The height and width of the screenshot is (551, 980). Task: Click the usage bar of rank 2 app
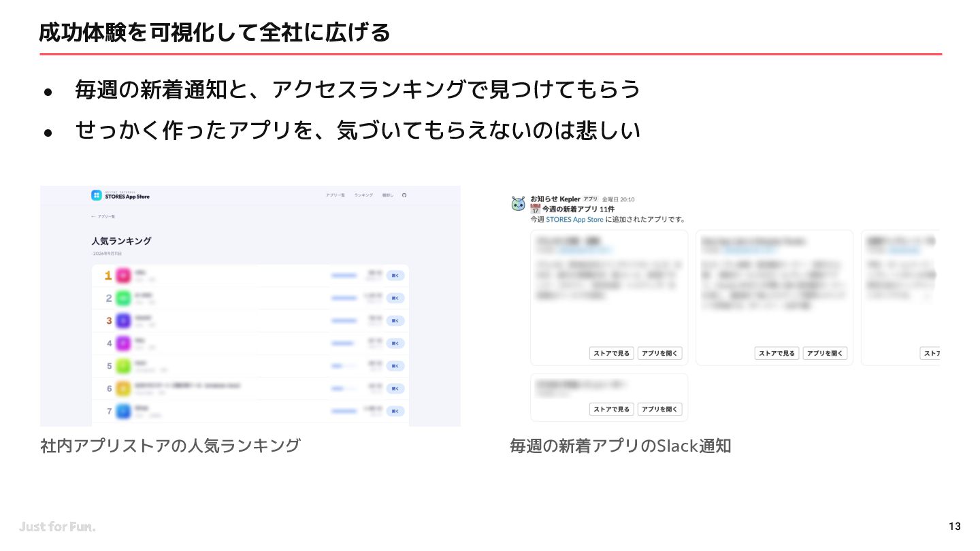[x=344, y=298]
